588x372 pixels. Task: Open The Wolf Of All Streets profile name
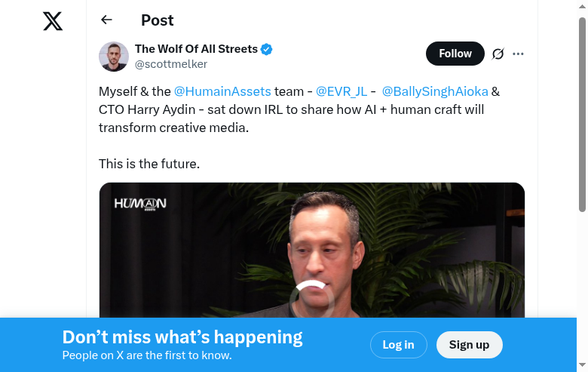click(196, 49)
